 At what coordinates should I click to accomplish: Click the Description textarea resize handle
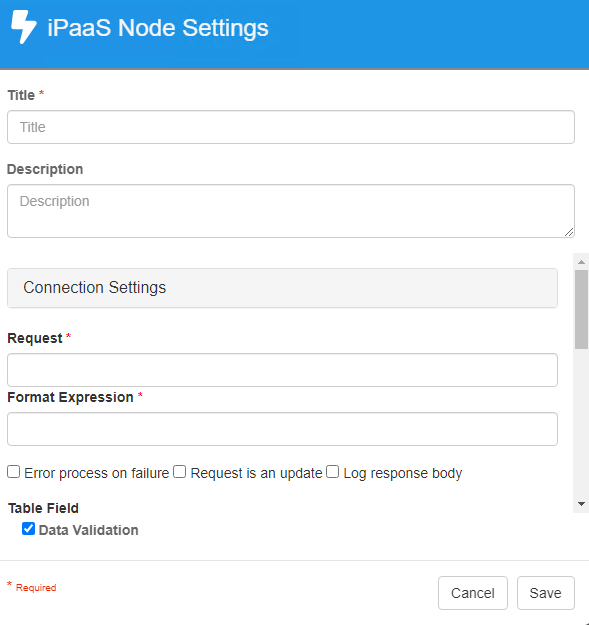coord(569,232)
